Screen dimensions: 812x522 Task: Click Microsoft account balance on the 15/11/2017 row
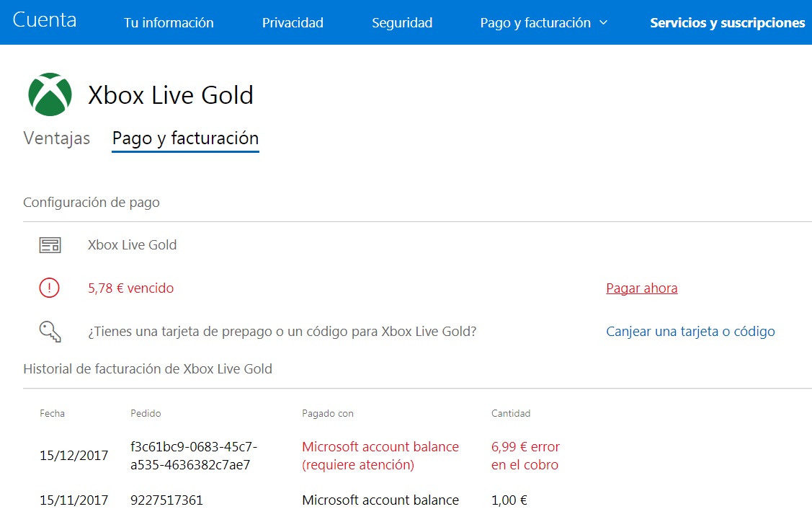tap(380, 500)
